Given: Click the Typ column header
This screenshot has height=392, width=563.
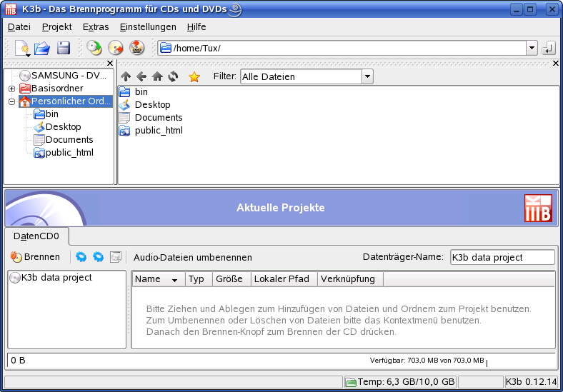Looking at the screenshot, I should tap(199, 279).
